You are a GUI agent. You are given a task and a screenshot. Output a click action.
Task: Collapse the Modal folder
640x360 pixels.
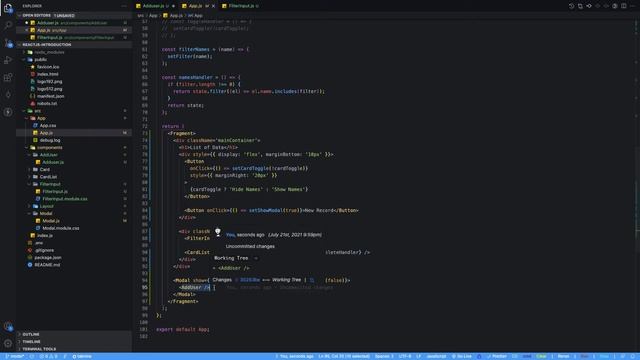(x=74, y=213)
